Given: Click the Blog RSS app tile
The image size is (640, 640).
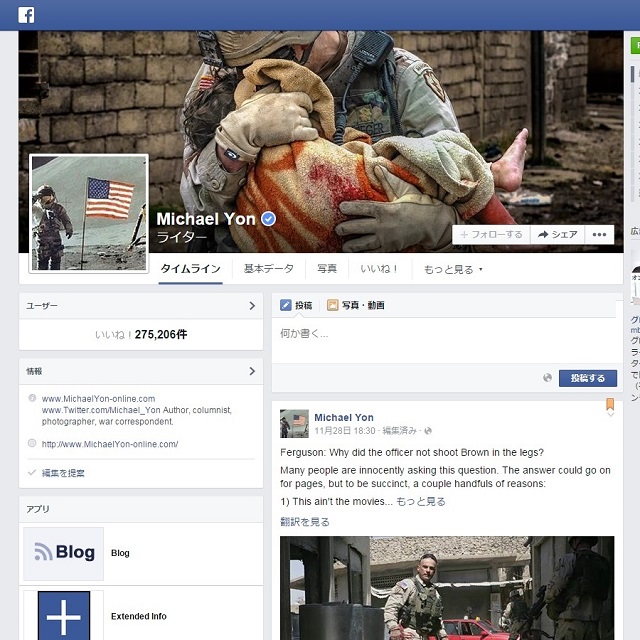Looking at the screenshot, I should pos(64,553).
